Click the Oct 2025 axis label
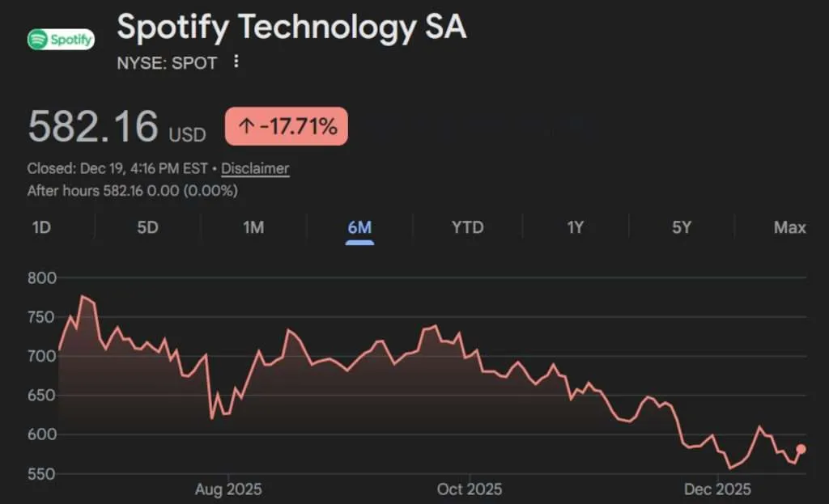 pyautogui.click(x=470, y=489)
